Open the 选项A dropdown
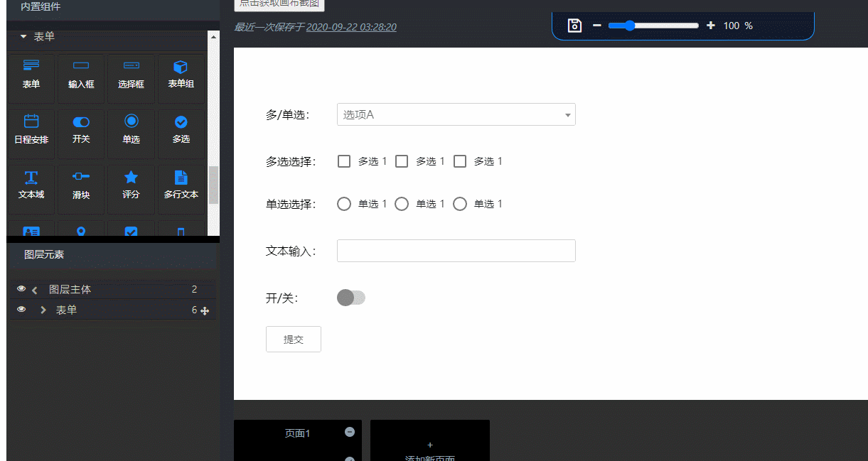Viewport: 868px width, 461px height. point(456,114)
